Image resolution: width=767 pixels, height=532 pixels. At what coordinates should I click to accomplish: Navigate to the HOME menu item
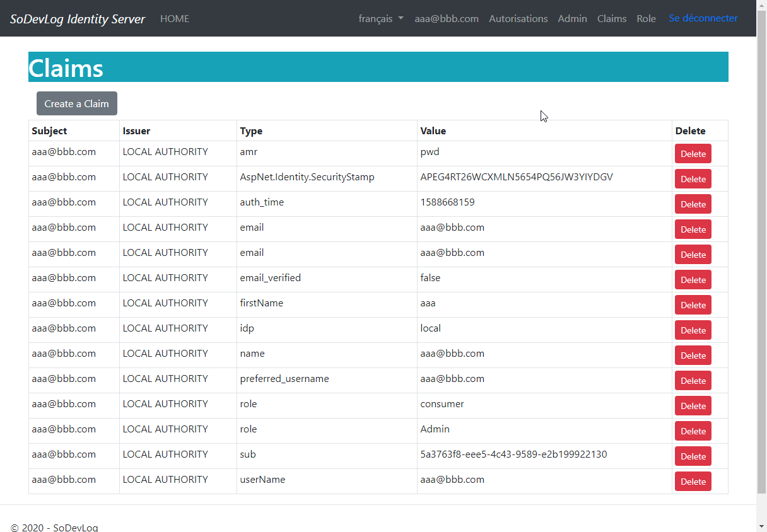(x=175, y=18)
